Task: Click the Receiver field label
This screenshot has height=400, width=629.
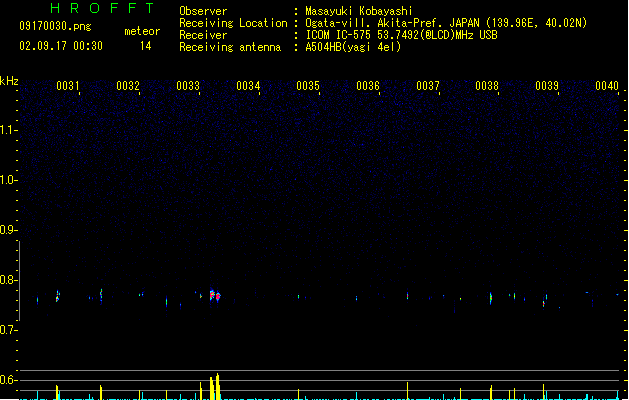Action: pos(203,35)
